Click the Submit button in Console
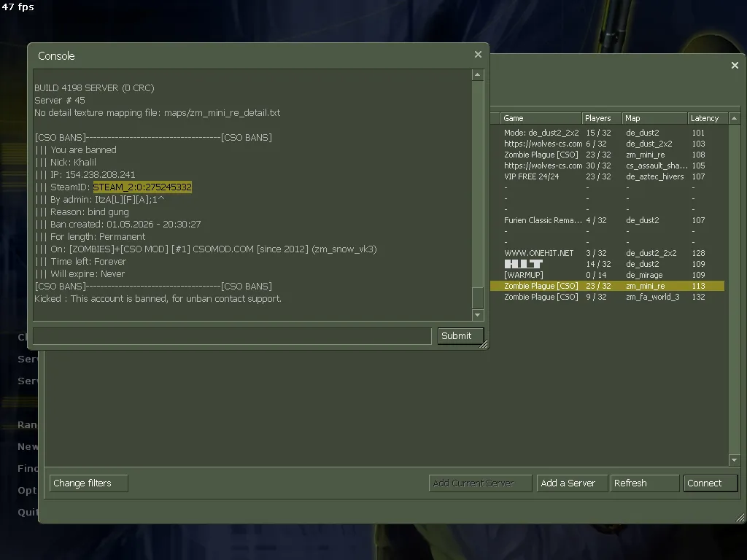The width and height of the screenshot is (747, 560). click(x=460, y=335)
